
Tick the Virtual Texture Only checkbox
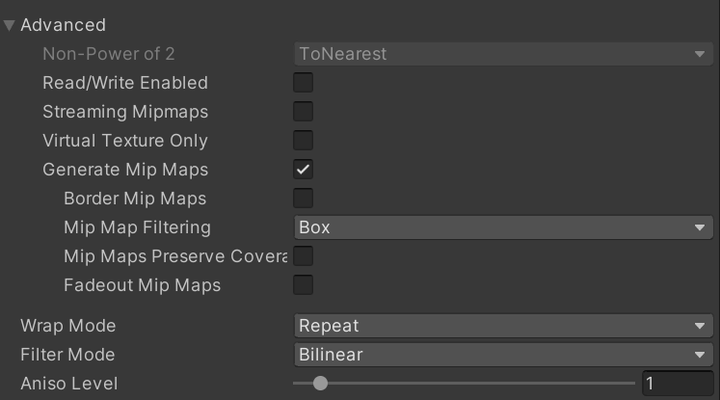[x=303, y=141]
